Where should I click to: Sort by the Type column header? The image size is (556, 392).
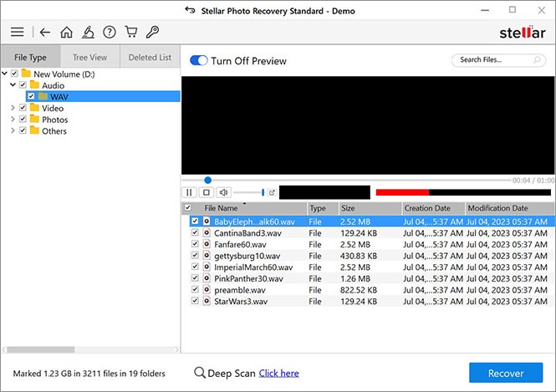(322, 208)
